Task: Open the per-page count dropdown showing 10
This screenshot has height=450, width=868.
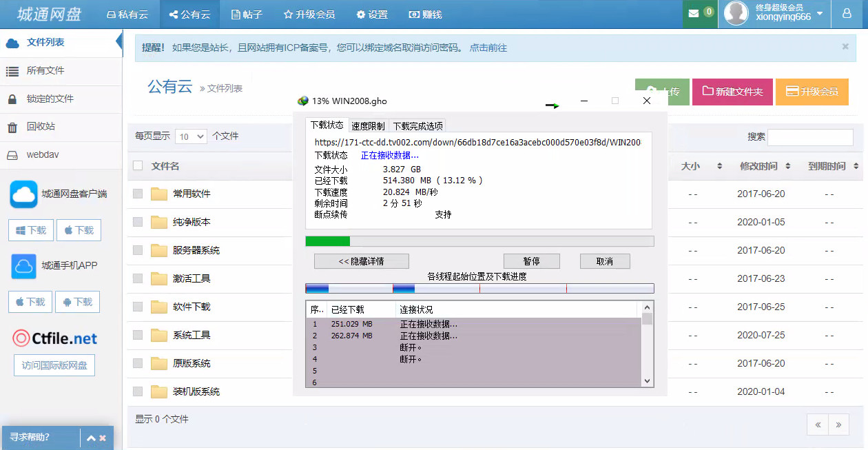Action: click(x=191, y=136)
